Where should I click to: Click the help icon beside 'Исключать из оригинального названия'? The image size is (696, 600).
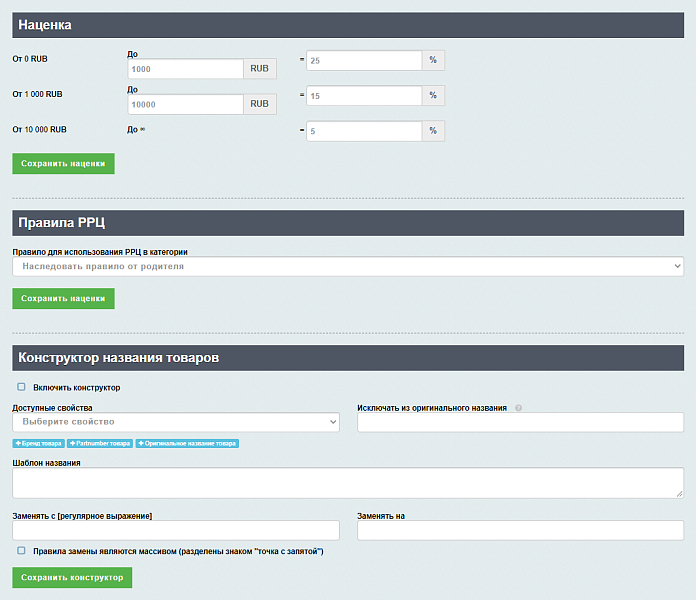tap(519, 408)
